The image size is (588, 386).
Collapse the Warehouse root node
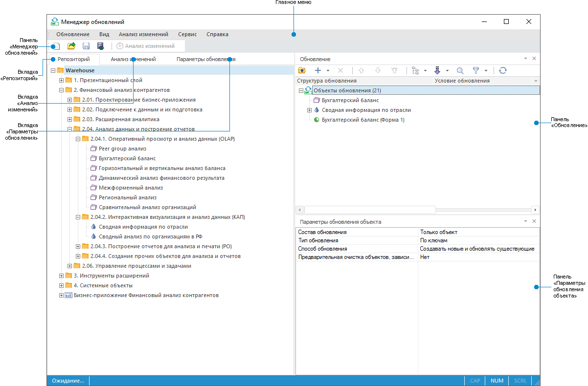[x=53, y=70]
